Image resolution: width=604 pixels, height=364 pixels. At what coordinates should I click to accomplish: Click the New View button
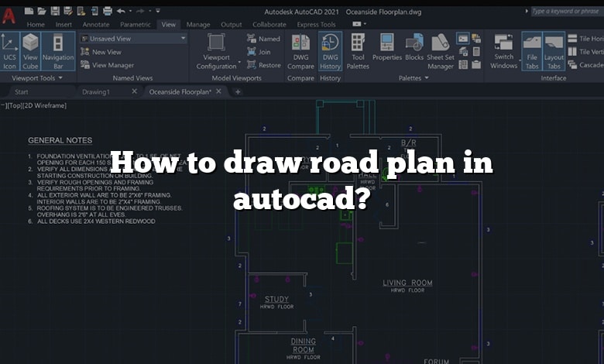point(105,52)
